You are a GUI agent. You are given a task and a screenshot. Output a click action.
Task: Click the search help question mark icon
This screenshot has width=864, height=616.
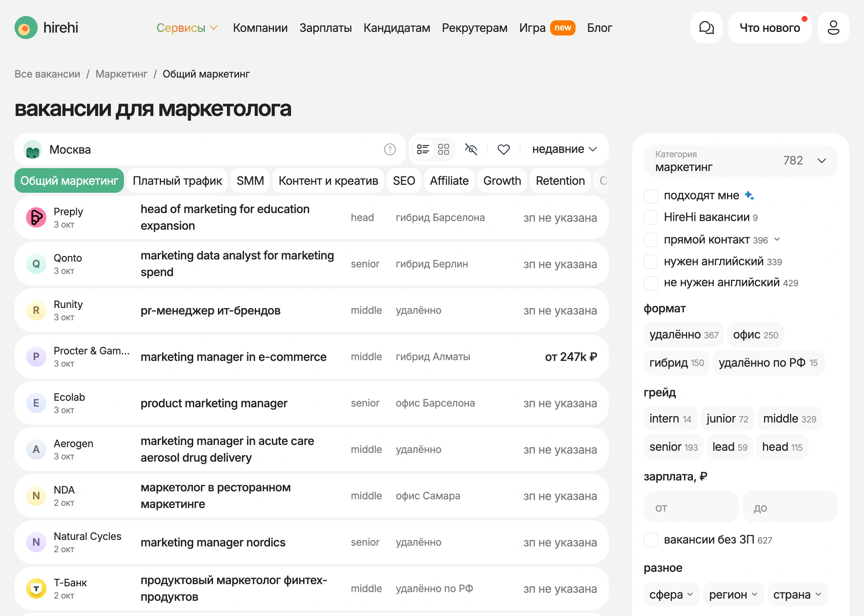coord(390,149)
